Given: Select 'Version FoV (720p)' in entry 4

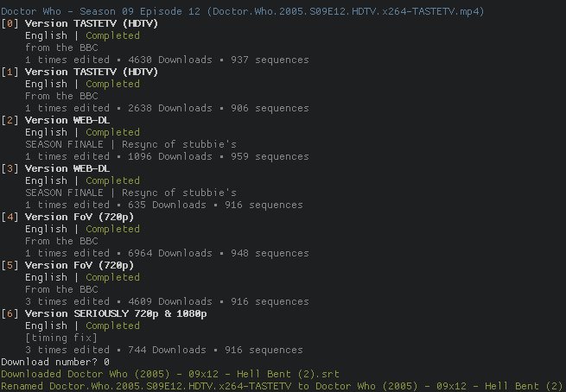Looking at the screenshot, I should tap(79, 217).
